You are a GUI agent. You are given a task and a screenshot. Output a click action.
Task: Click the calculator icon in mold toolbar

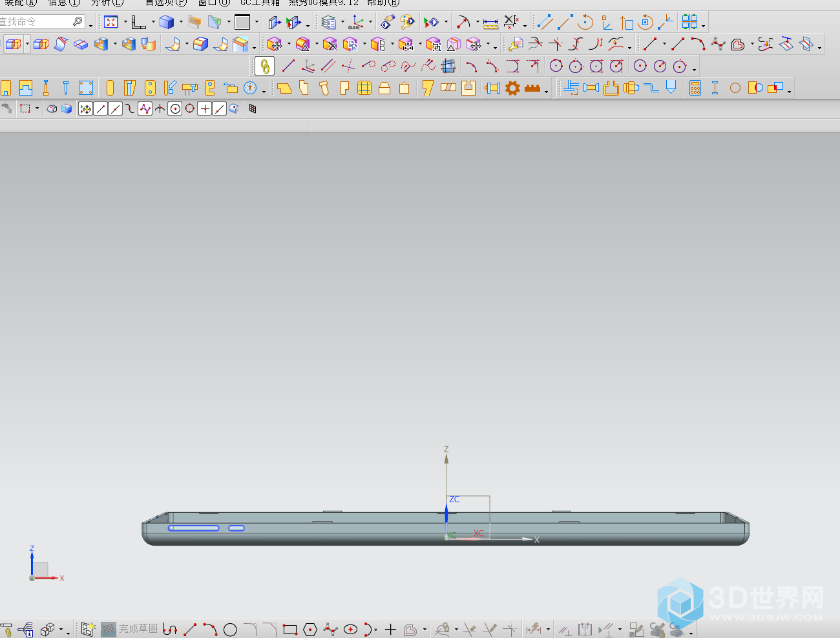tap(695, 88)
